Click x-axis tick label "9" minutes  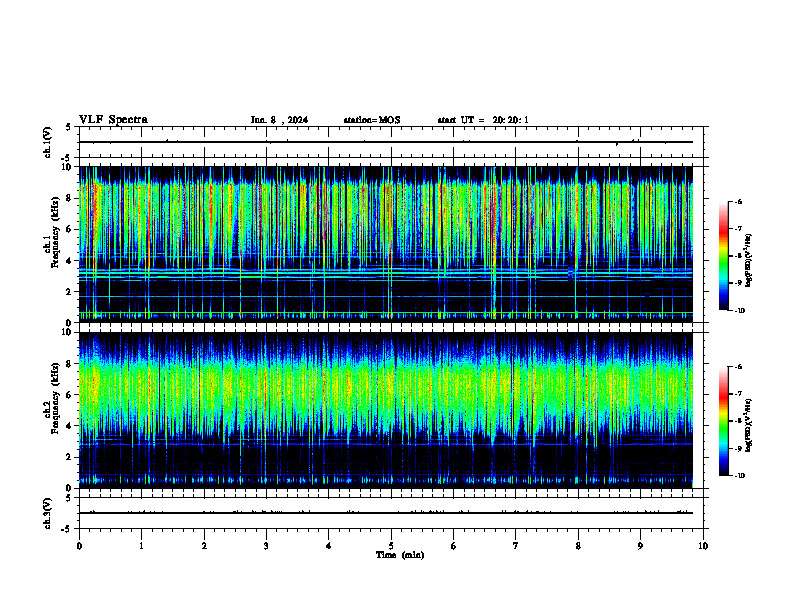(640, 546)
